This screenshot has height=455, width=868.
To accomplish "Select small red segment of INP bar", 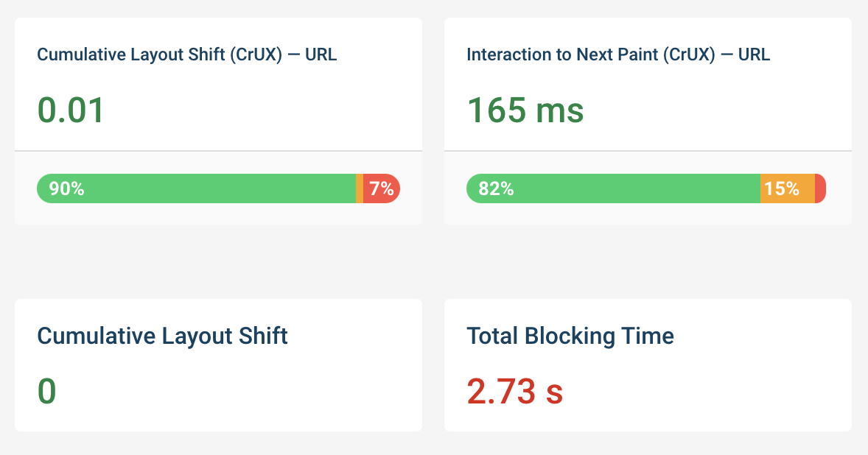I will click(x=820, y=188).
